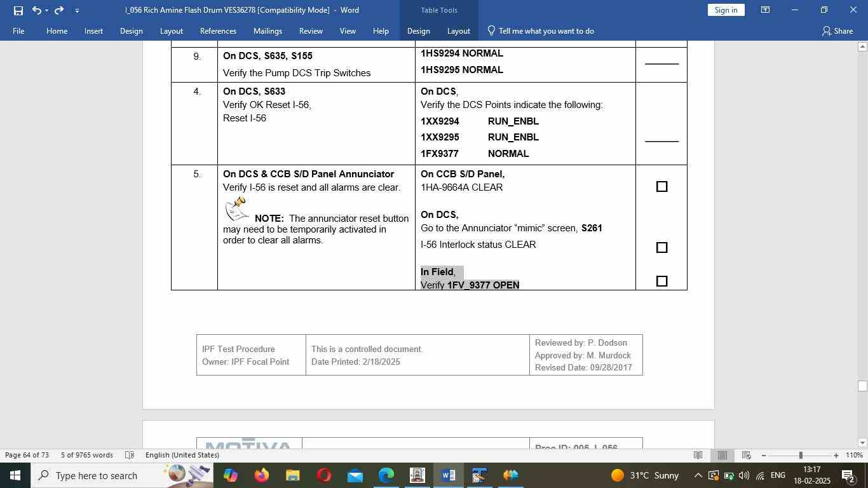Image resolution: width=868 pixels, height=488 pixels.
Task: Click the footer text 'Owner: IPF Focal Point'
Action: (245, 362)
